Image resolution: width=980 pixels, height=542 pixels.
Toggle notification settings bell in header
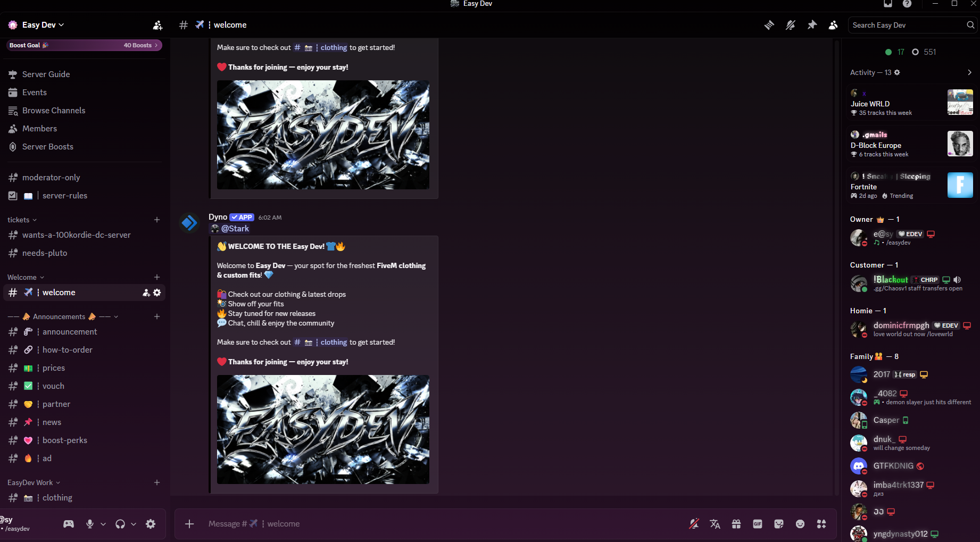(x=791, y=25)
